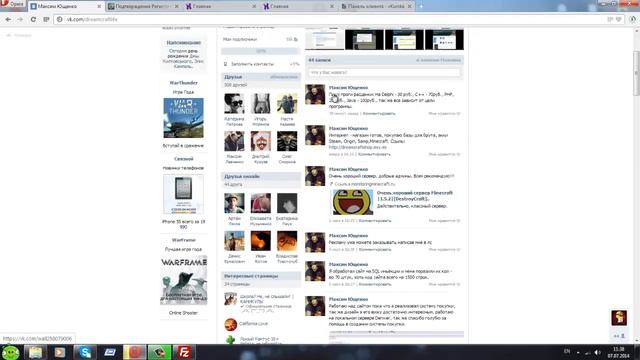This screenshot has height=360, width=640.
Task: Open the California Love page icon
Action: coord(231,324)
